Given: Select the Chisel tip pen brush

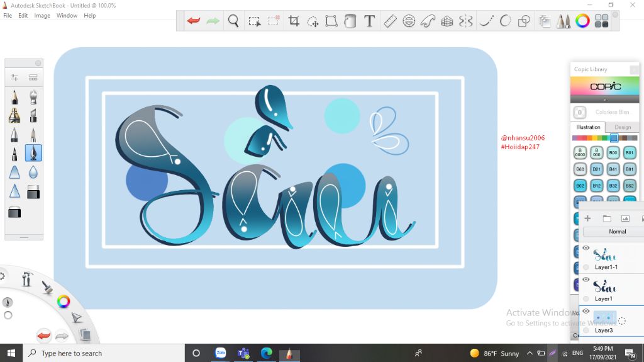Looking at the screenshot, I should [33, 116].
